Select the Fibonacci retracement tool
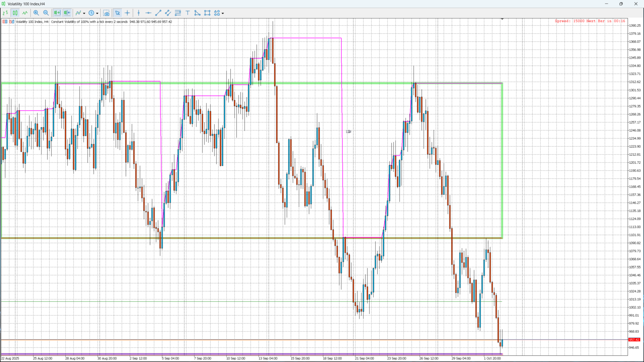 178,13
